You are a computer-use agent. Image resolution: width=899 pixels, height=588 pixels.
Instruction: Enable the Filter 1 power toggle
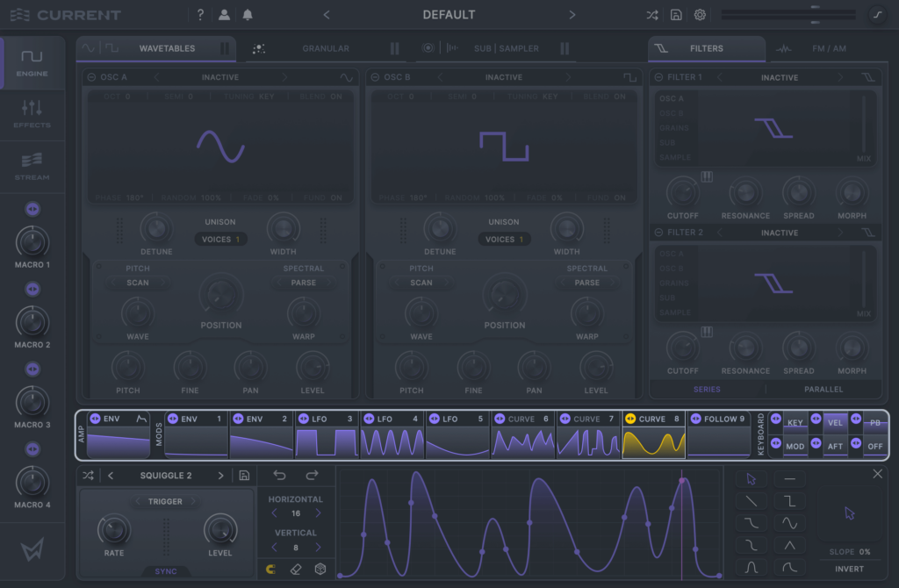(658, 77)
